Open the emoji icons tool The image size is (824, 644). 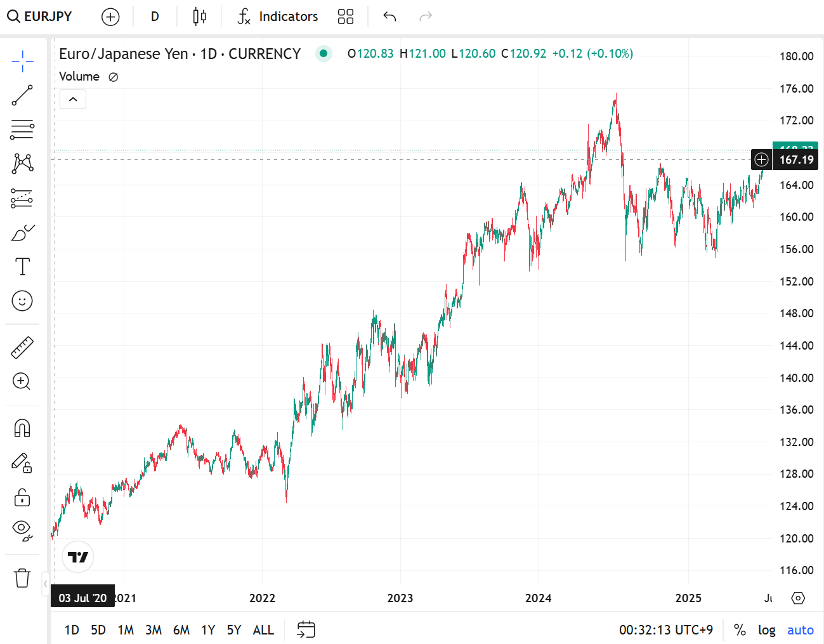click(x=22, y=301)
